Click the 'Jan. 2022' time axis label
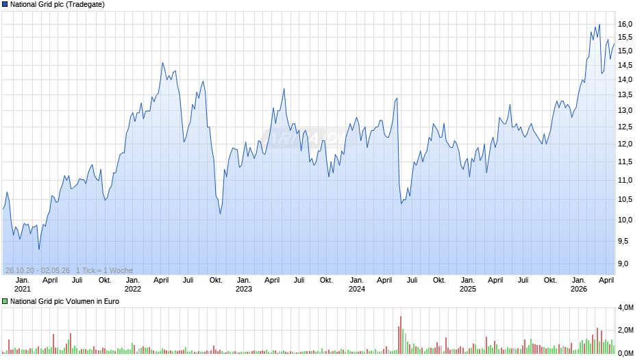Image resolution: width=644 pixels, height=360 pixels. [133, 285]
